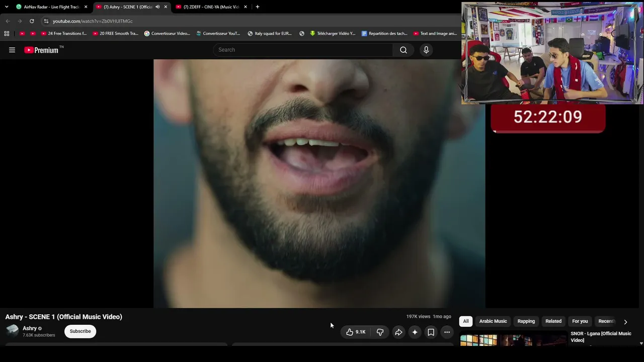Close the ZDEFF CINE-YA tab

click(x=246, y=7)
